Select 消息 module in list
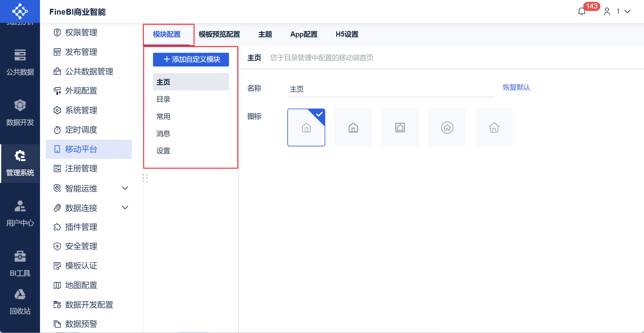The image size is (644, 333). [x=163, y=134]
